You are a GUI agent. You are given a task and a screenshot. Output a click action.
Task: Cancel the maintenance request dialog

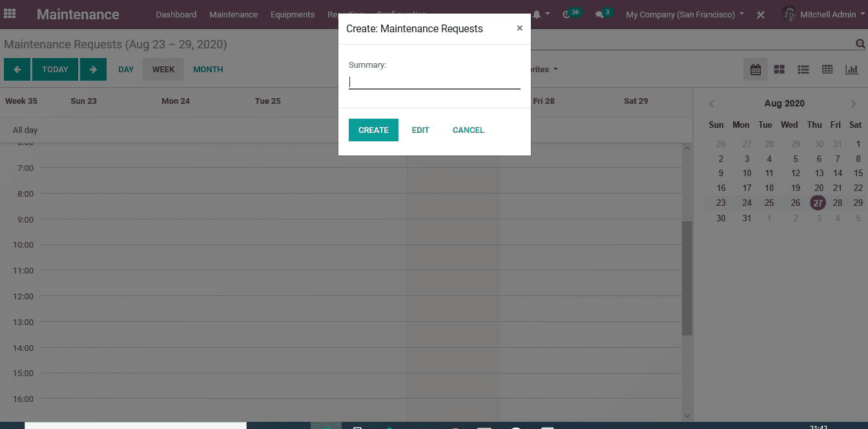coord(468,130)
